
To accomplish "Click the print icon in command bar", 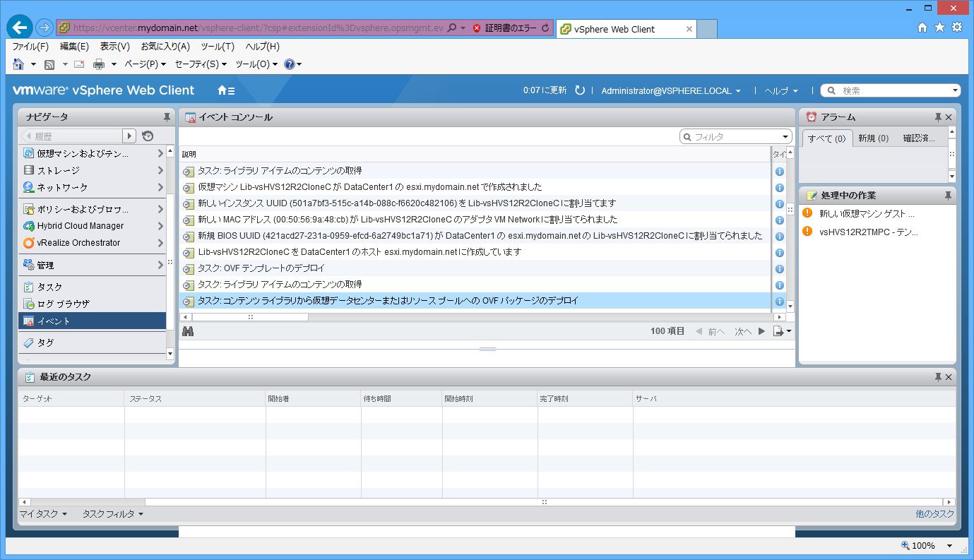I will pyautogui.click(x=99, y=64).
